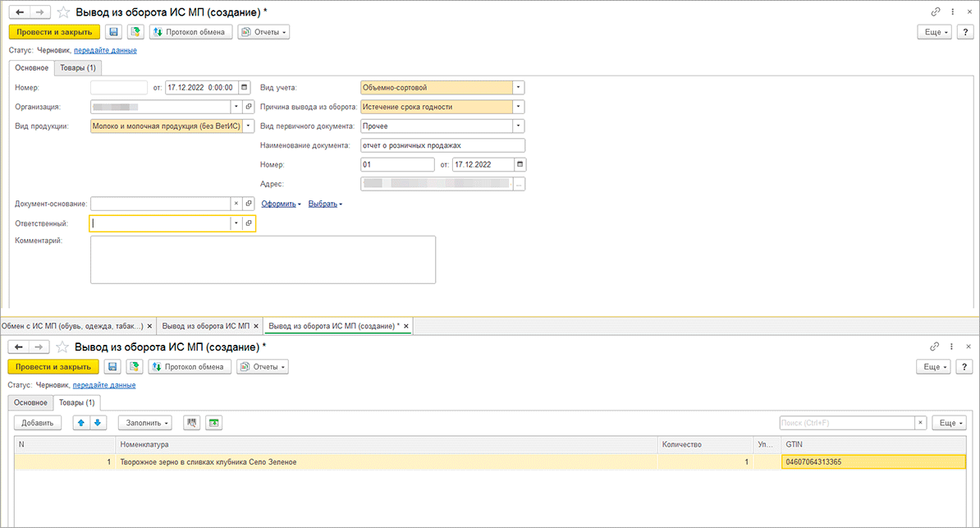Switch to Вывод из оборота ИС МП tab
The width and height of the screenshot is (980, 528).
click(206, 326)
